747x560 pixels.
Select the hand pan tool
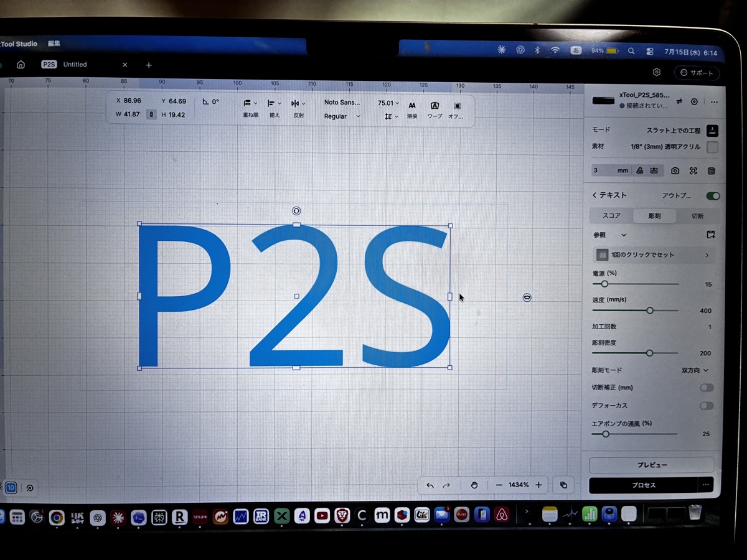click(x=474, y=485)
